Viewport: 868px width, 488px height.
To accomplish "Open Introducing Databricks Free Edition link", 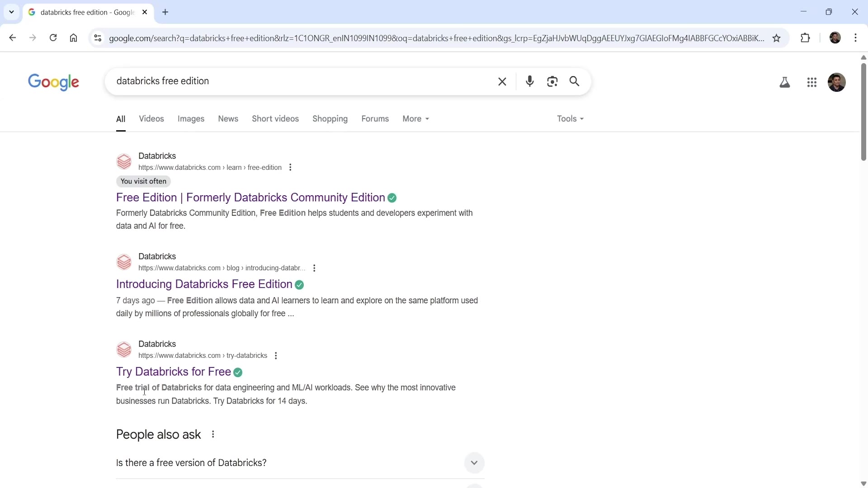I will pos(204,285).
